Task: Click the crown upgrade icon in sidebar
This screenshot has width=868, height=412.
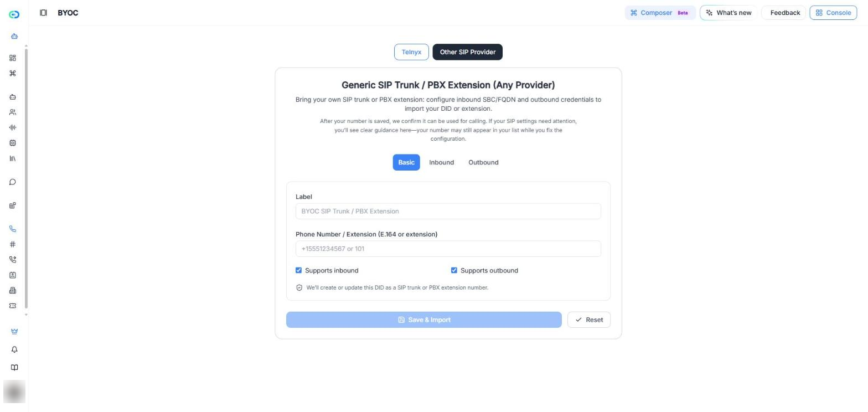Action: click(14, 331)
